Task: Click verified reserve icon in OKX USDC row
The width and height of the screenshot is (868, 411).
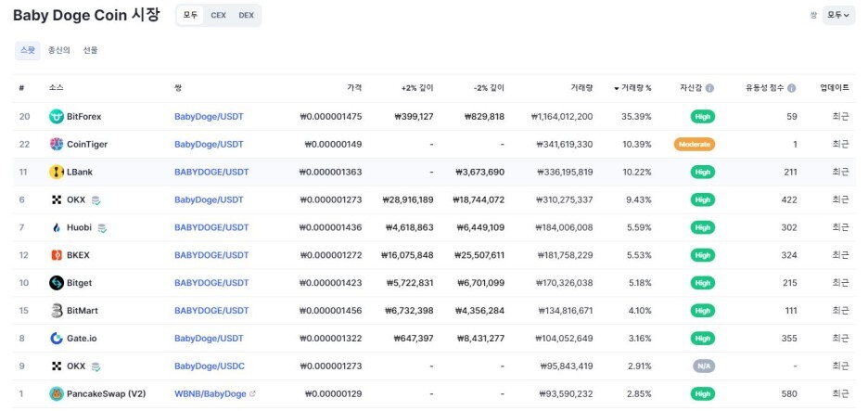Action: (x=96, y=366)
